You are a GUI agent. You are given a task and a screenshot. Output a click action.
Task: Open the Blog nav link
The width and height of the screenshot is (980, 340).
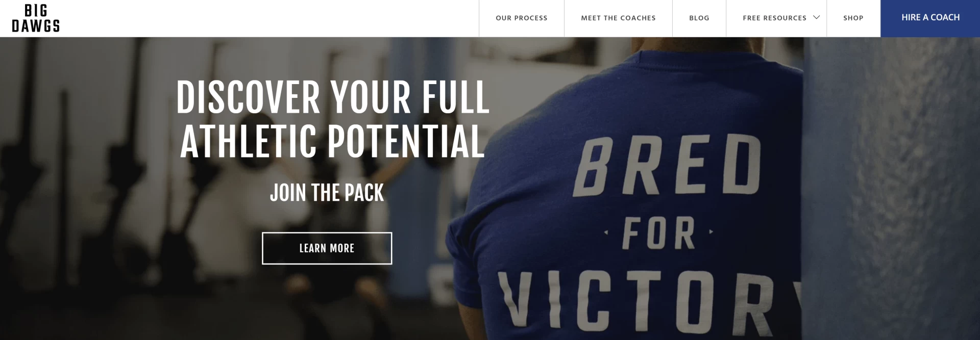click(699, 18)
